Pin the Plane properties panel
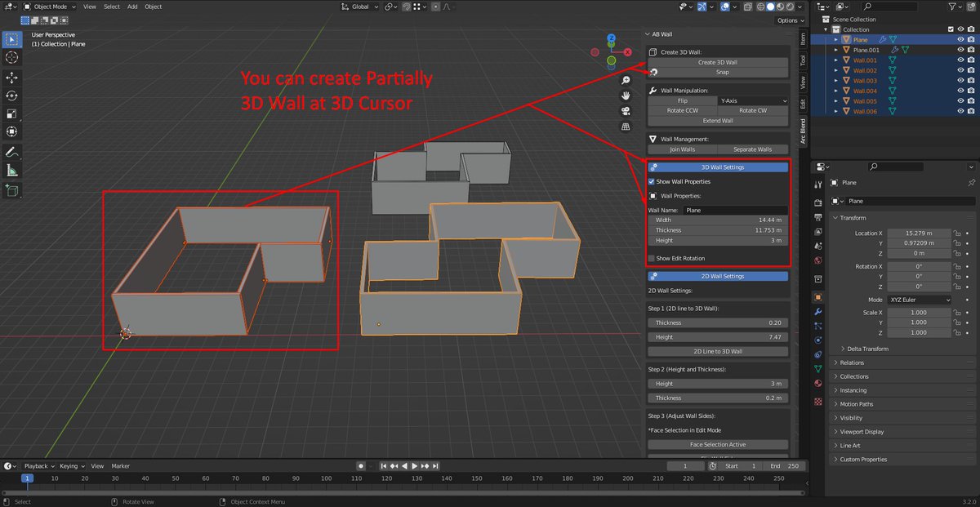Viewport: 980px width, 507px height. (971, 183)
